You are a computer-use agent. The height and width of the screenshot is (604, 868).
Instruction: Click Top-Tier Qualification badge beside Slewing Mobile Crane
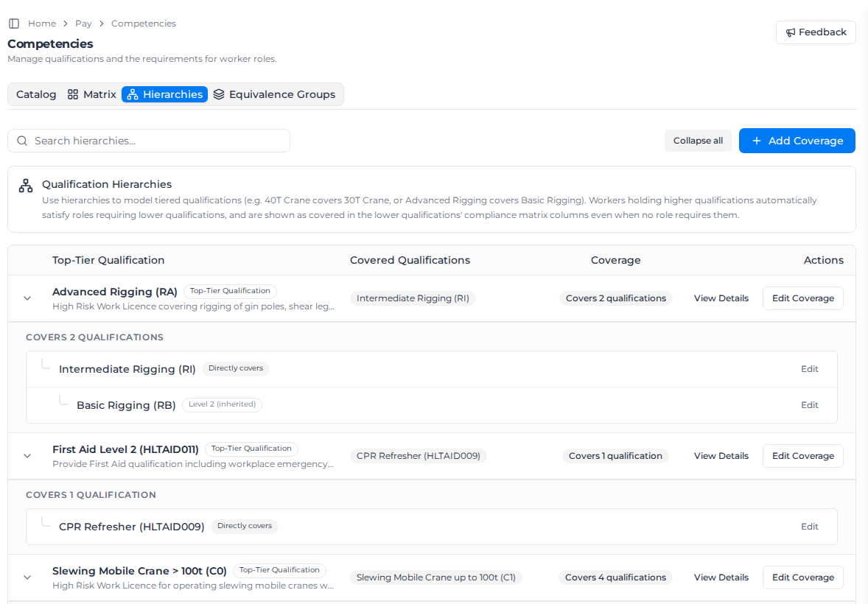(x=279, y=570)
